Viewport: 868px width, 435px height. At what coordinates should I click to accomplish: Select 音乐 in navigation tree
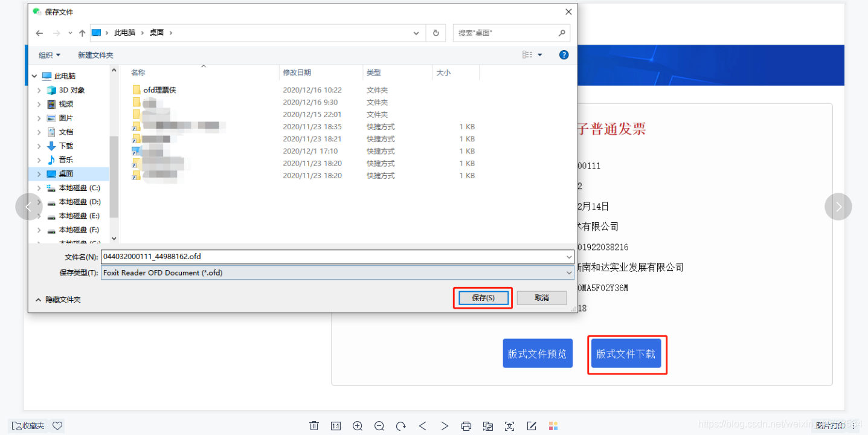66,159
